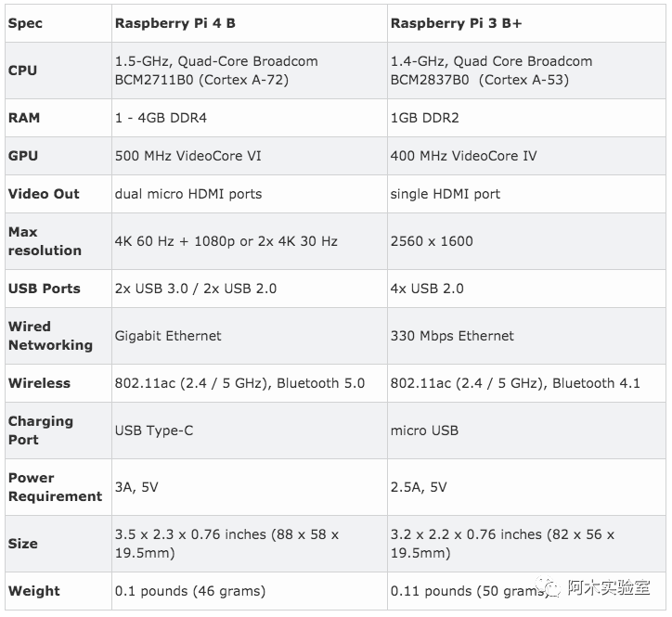Click the RAM row label
Viewport: 672px width, 617px height.
24,118
